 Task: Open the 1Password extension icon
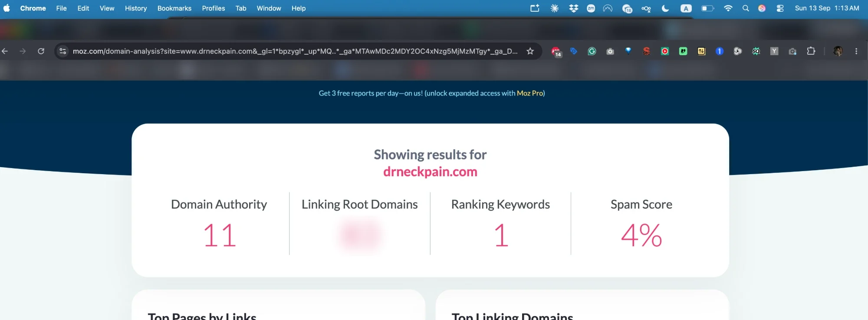(x=720, y=51)
